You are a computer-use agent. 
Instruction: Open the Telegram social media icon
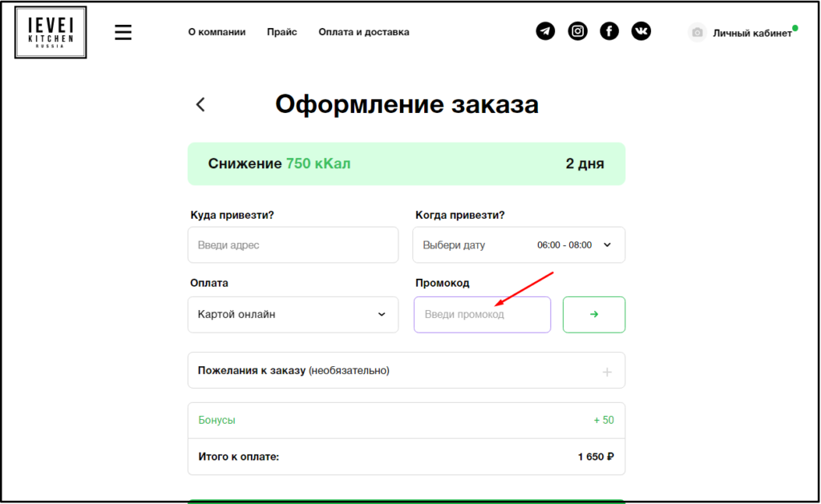coord(545,31)
